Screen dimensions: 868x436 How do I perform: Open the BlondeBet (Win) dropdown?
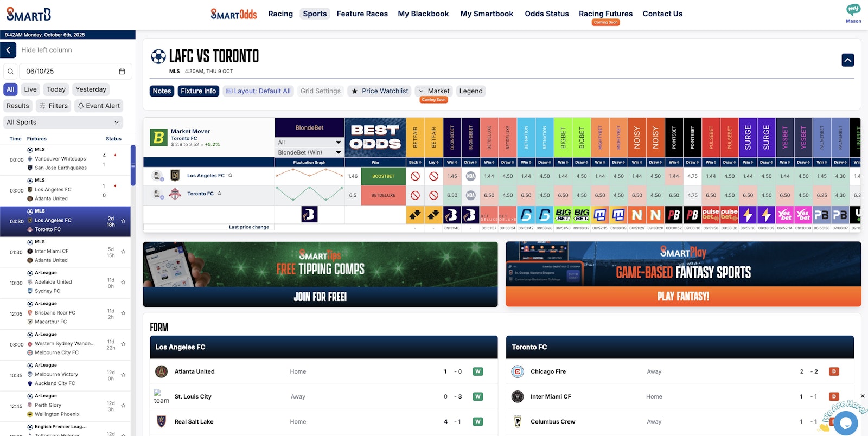(309, 152)
